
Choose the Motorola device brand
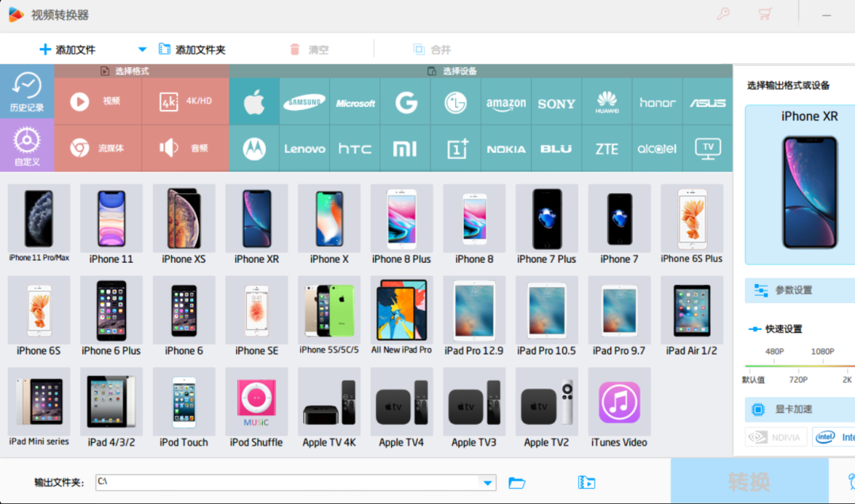click(254, 148)
